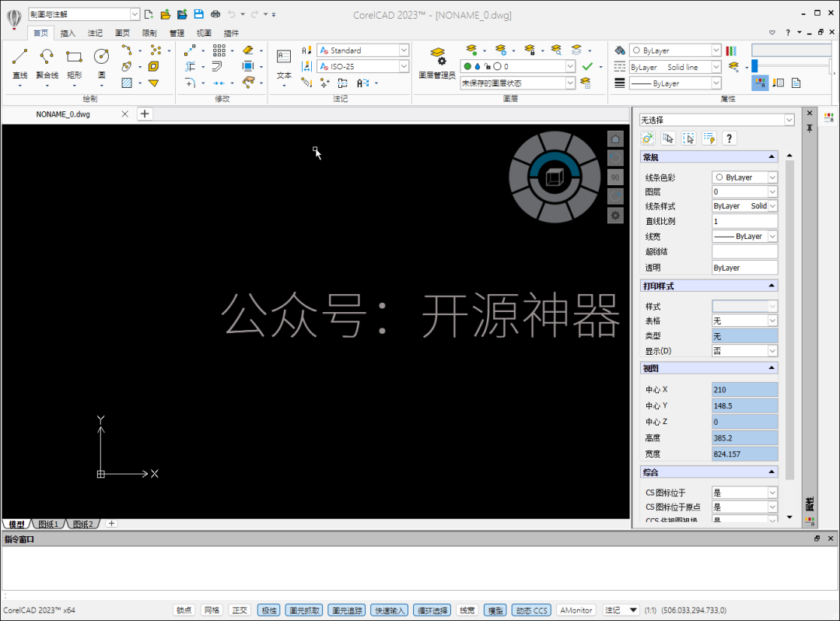Toggle the 快速输入 quick input button

coord(390,610)
